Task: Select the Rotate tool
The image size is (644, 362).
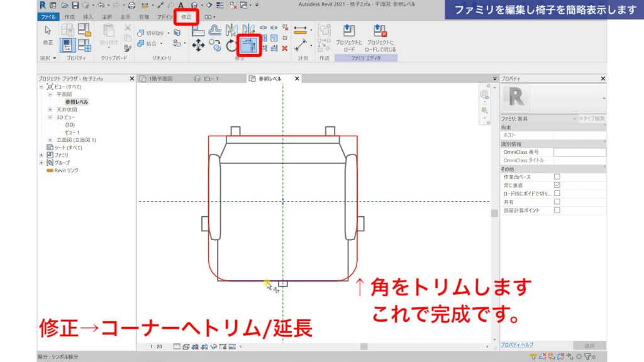Action: [x=230, y=45]
